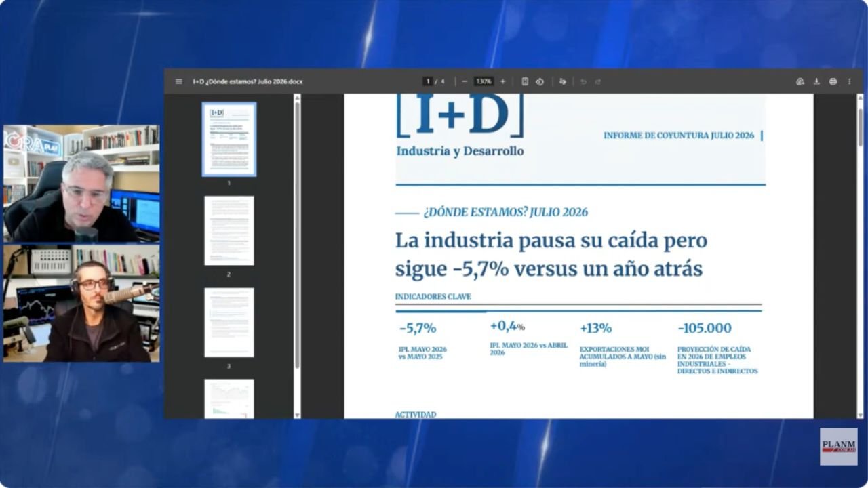Screen dimensions: 868x488
Task: Click the page number input field
Action: pyautogui.click(x=428, y=81)
